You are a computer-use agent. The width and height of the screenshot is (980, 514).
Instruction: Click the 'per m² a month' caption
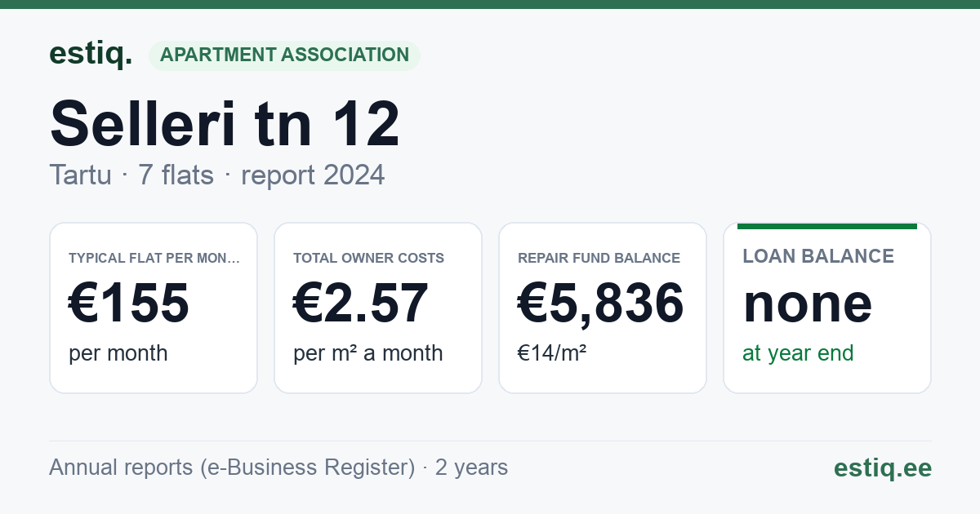[x=368, y=353]
